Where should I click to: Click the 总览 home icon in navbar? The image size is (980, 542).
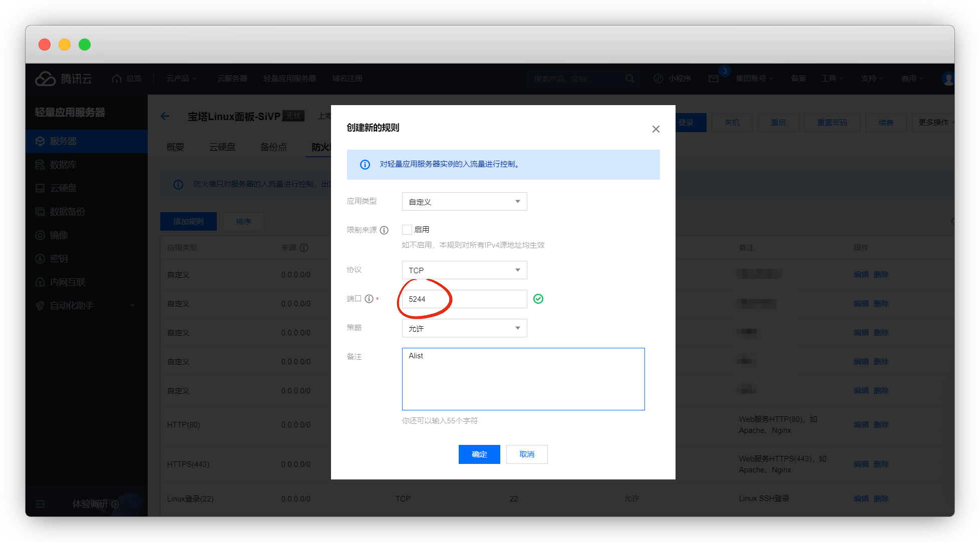coord(117,79)
